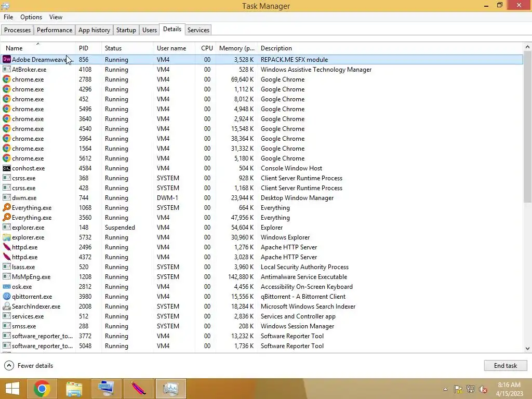Click the clock showing 8:16 AM
The height and width of the screenshot is (399, 532).
tap(509, 385)
